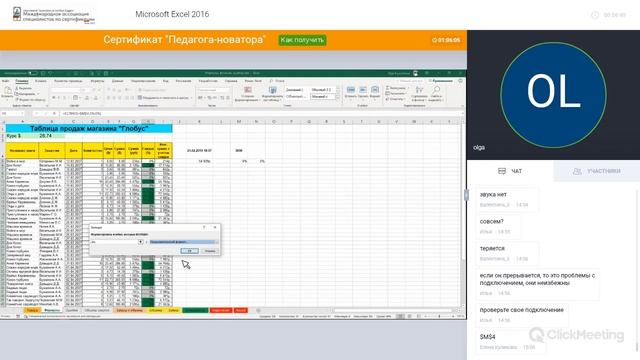Select the dark green sheet tab

[x=195, y=311]
